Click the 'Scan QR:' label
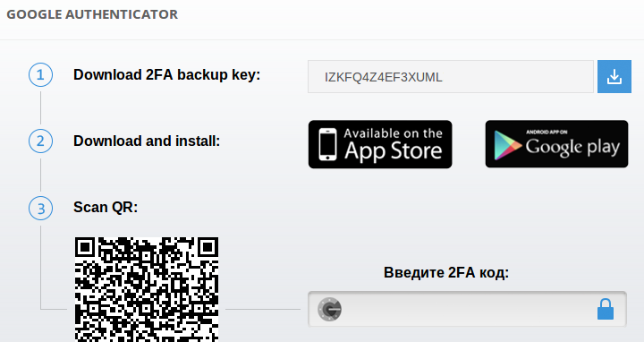Image resolution: width=644 pixels, height=342 pixels. 106,207
